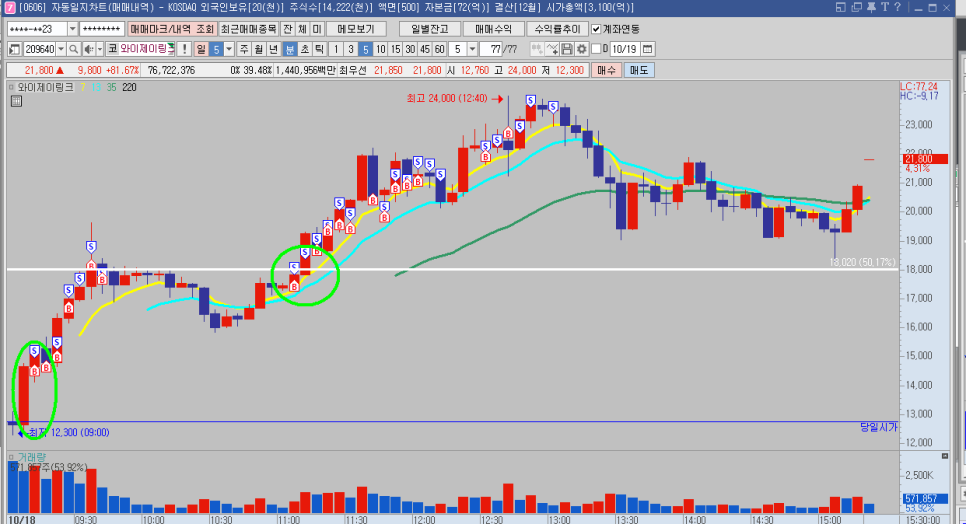This screenshot has height=524, width=966.
Task: Click the data grid icon below stock name
Action: 17,102
